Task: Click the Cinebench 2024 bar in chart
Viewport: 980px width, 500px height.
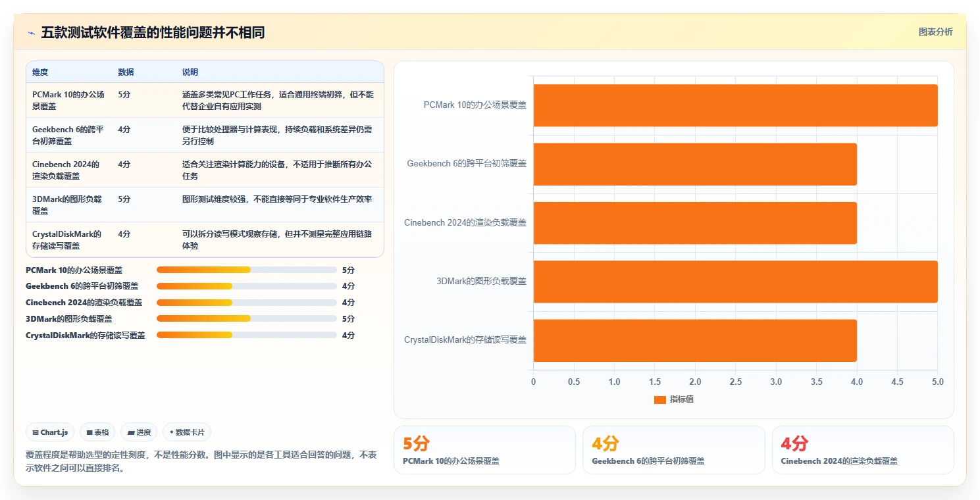Action: tap(695, 223)
